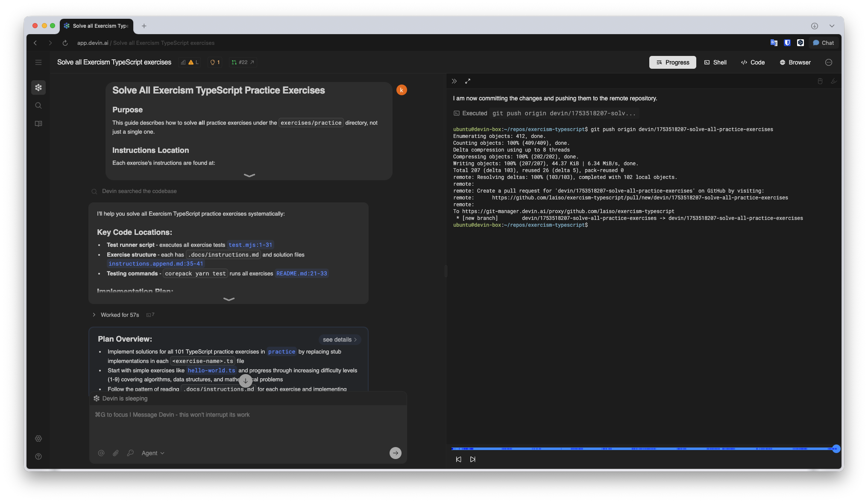
Task: Expand the Worked for 57s section
Action: [116, 315]
